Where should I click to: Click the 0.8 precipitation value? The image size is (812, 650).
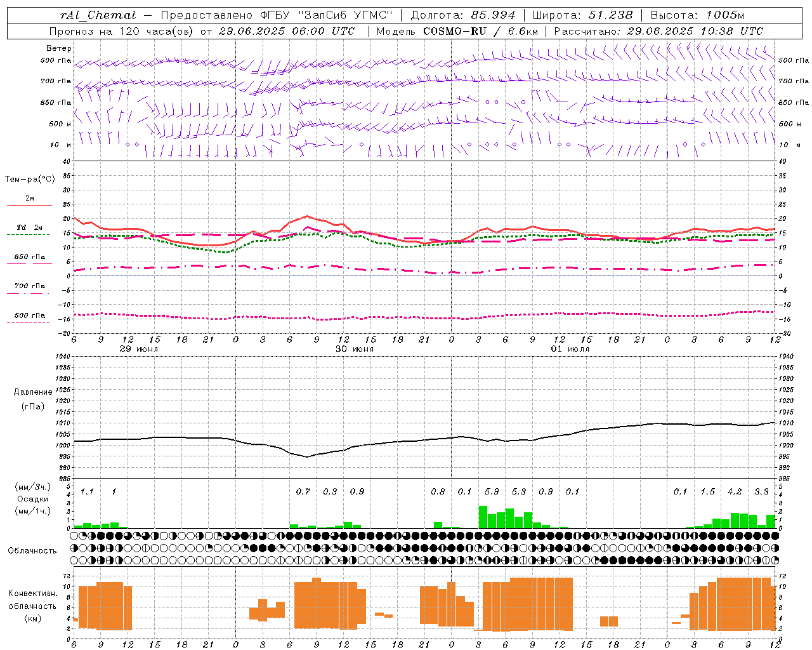click(x=438, y=491)
